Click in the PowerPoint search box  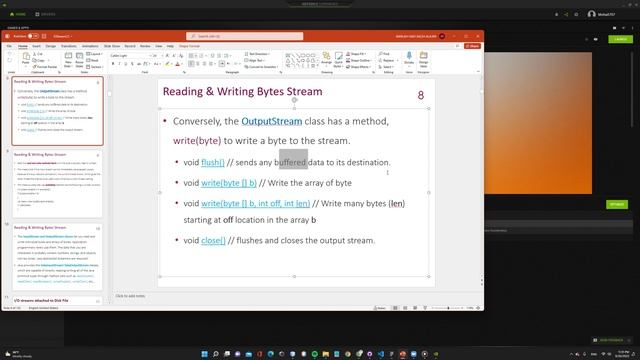pyautogui.click(x=244, y=36)
